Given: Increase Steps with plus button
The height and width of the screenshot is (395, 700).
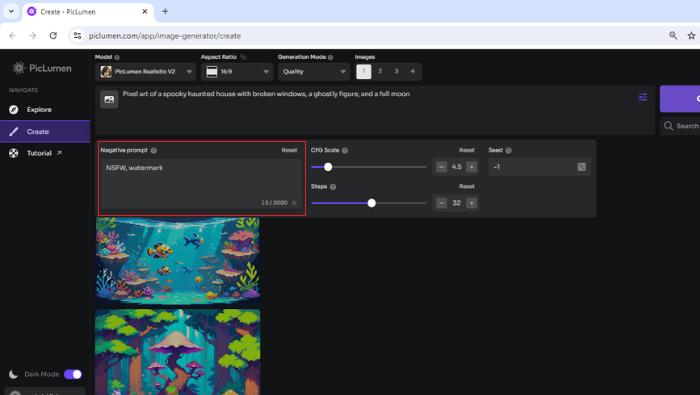Looking at the screenshot, I should tap(471, 203).
